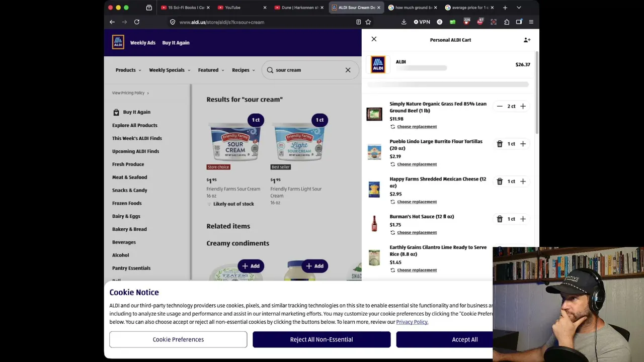Switch to the 15 Sci-Fi Books tab
The width and height of the screenshot is (644, 362).
(185, 8)
